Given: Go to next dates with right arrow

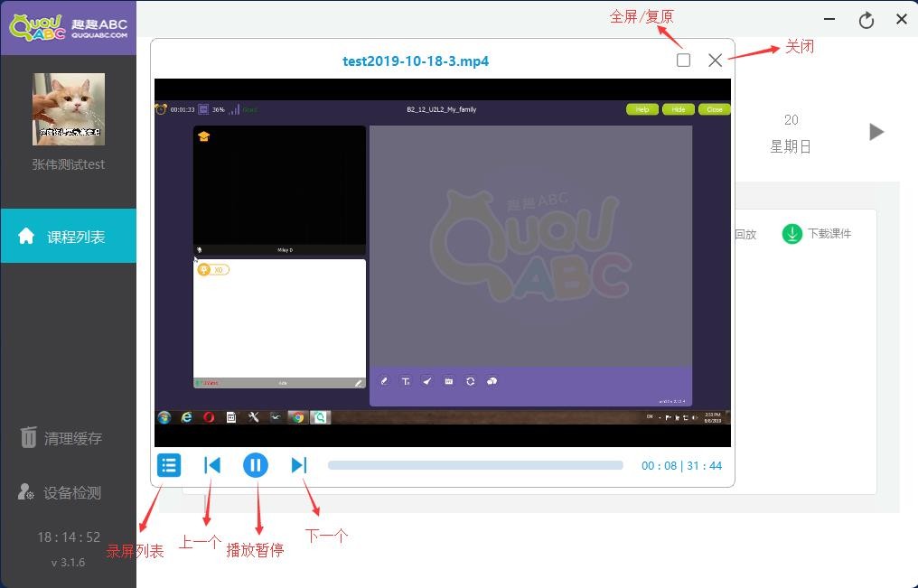Looking at the screenshot, I should 876,132.
